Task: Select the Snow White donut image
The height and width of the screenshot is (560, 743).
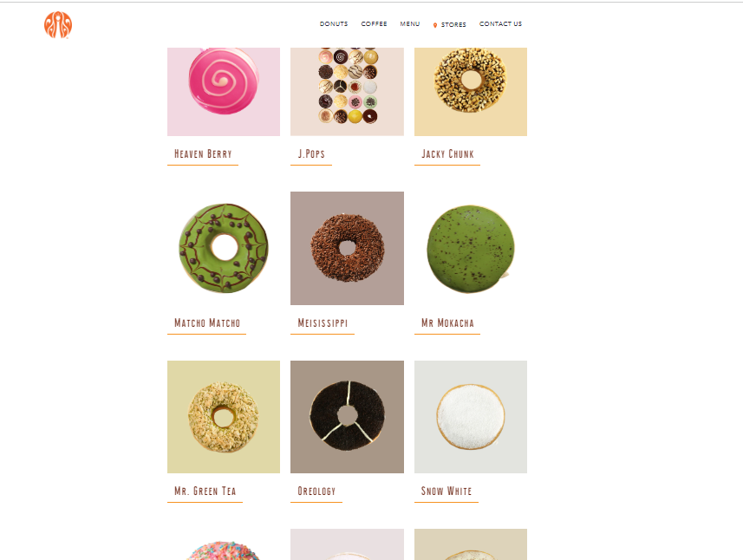Action: pyautogui.click(x=471, y=417)
